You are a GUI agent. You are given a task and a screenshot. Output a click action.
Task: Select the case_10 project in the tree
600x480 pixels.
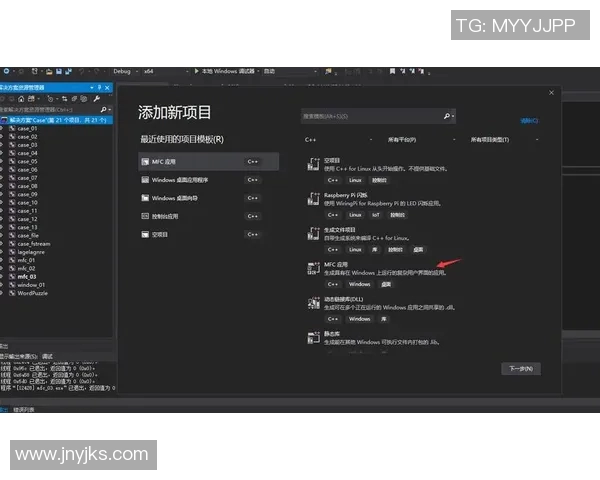click(x=27, y=202)
